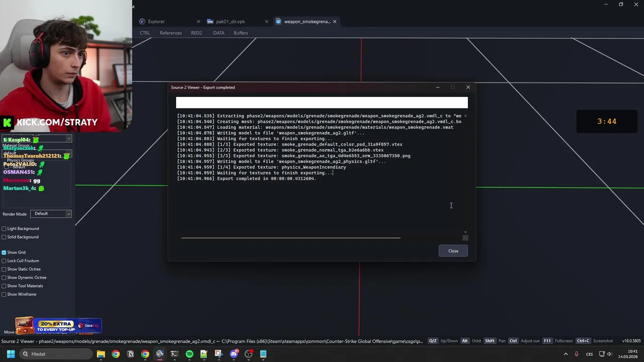Uncheck the Show Grid checkbox
The height and width of the screenshot is (362, 644).
click(x=4, y=252)
